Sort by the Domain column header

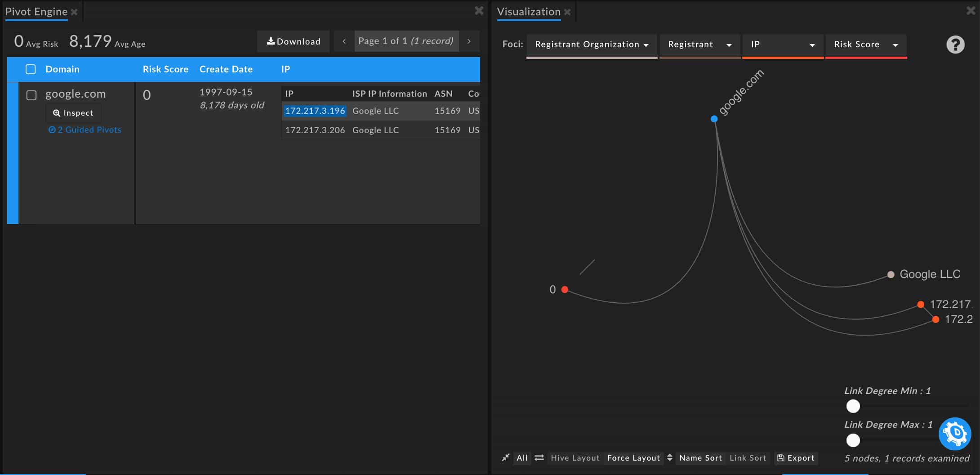[x=62, y=69]
